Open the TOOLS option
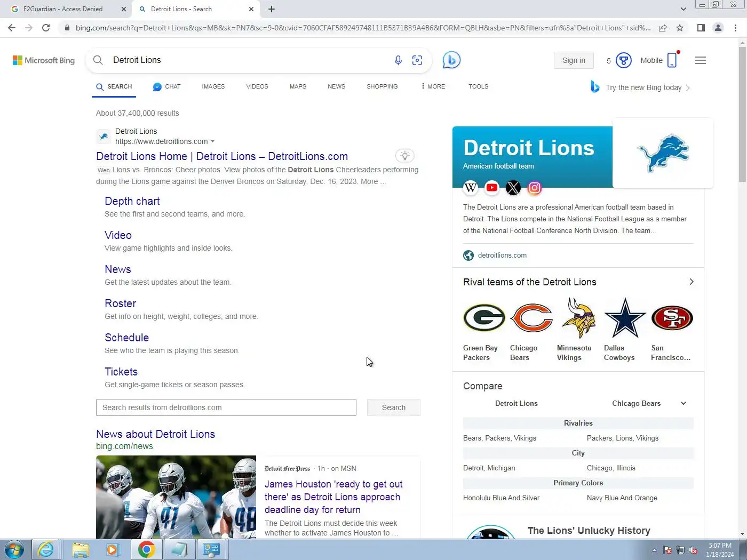The height and width of the screenshot is (560, 747). [x=479, y=86]
